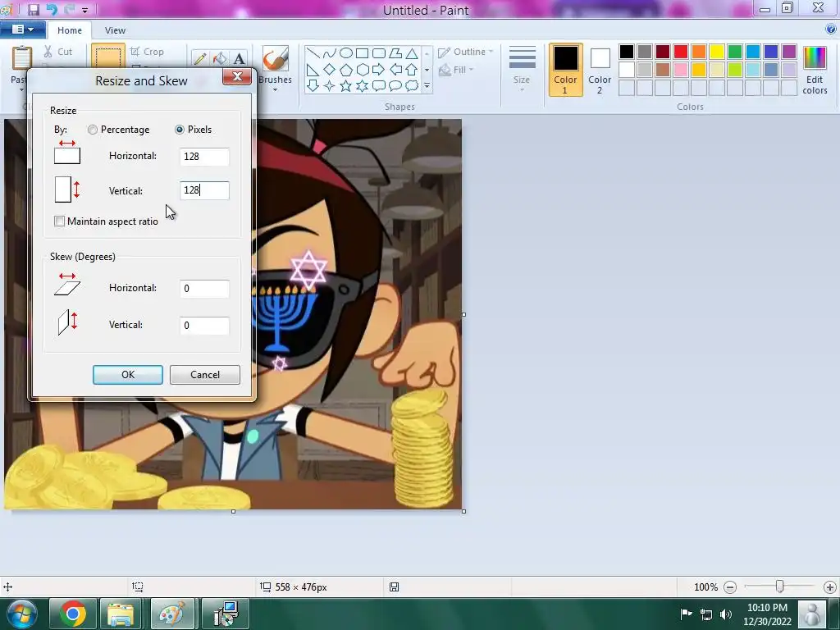Expand the Shapes gallery more arrow
Viewport: 840px width, 630px height.
pyautogui.click(x=427, y=85)
